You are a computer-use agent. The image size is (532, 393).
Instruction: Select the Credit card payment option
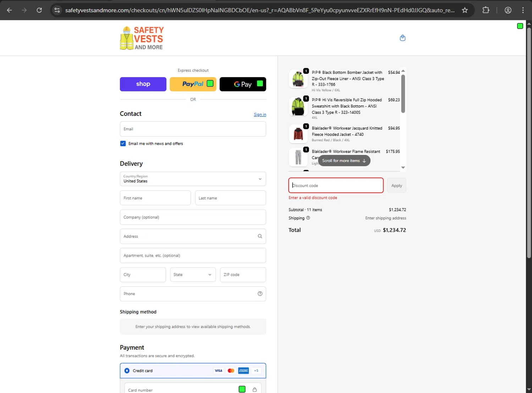(127, 371)
